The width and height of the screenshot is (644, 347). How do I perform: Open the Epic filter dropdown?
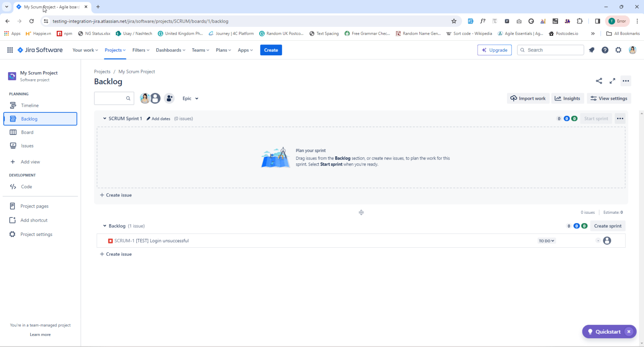tap(190, 98)
